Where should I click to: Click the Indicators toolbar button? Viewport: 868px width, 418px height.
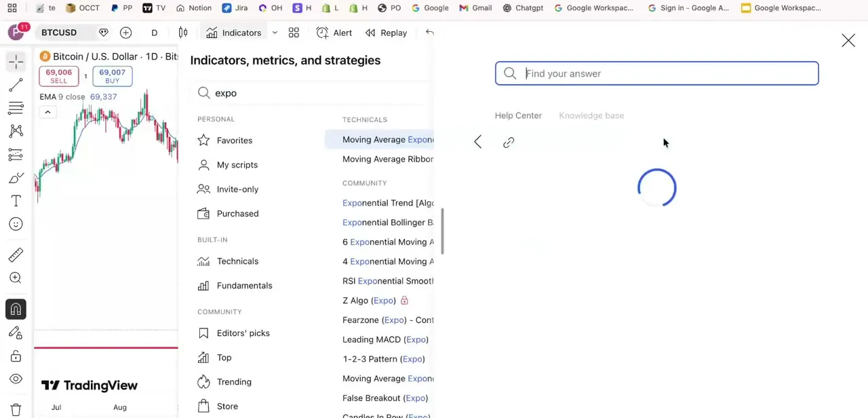[234, 33]
